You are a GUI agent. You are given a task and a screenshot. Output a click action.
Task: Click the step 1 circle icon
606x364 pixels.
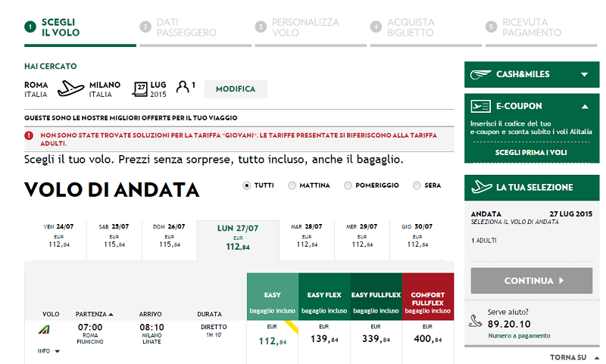click(x=30, y=27)
